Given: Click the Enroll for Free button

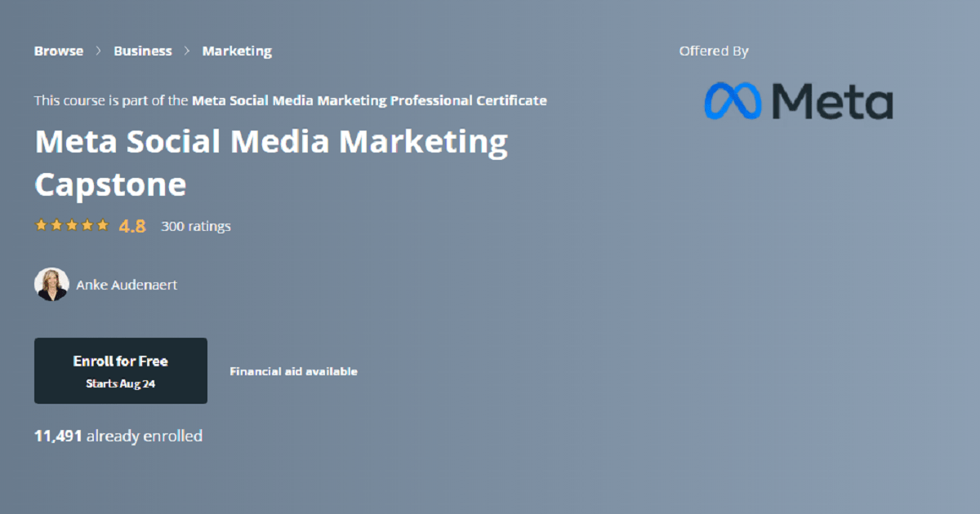Looking at the screenshot, I should point(121,370).
